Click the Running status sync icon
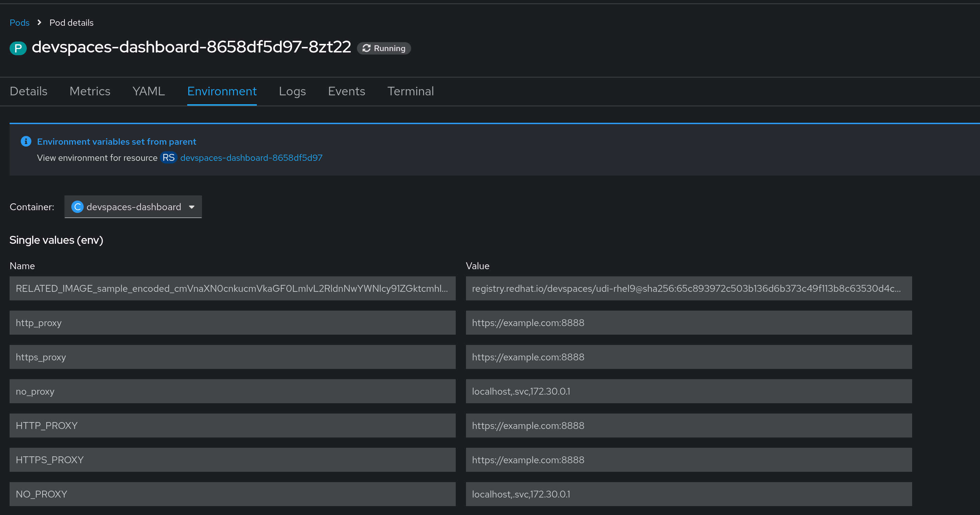Screen dimensions: 980x515 coord(366,48)
